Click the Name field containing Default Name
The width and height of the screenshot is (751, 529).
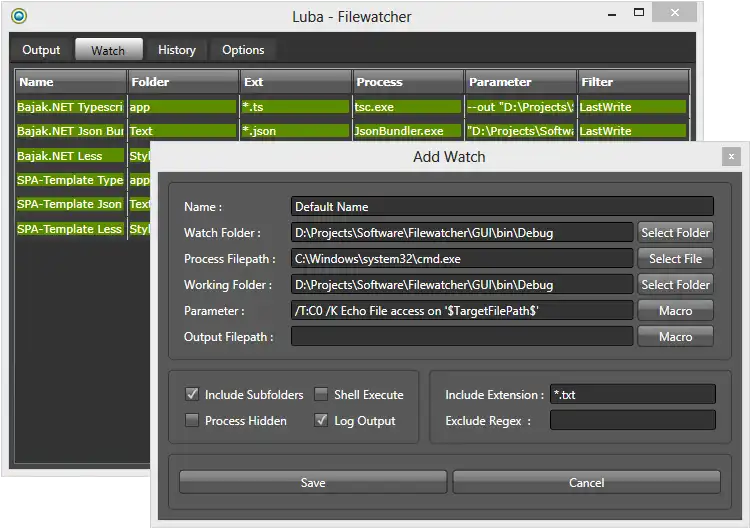502,207
